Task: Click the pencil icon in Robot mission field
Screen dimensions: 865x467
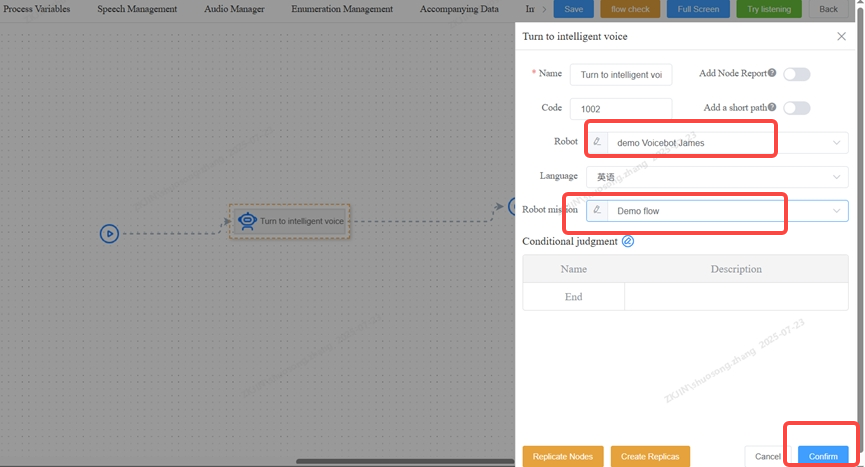Action: 598,211
